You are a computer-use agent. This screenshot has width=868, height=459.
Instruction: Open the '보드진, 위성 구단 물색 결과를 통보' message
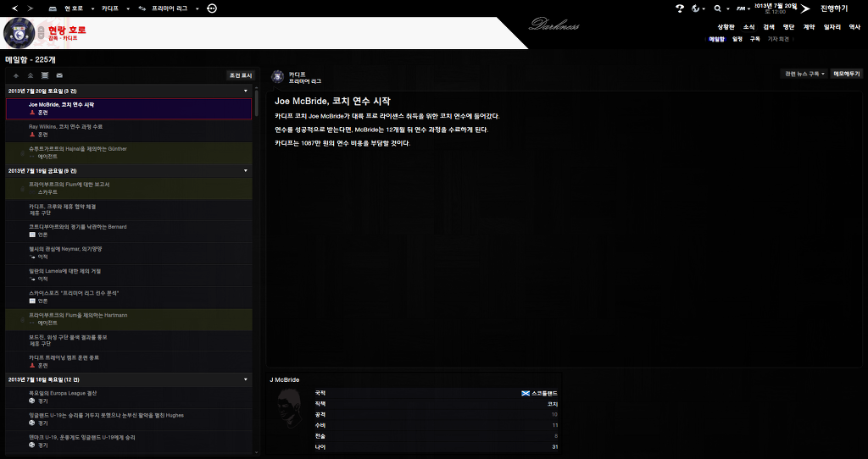(x=129, y=340)
